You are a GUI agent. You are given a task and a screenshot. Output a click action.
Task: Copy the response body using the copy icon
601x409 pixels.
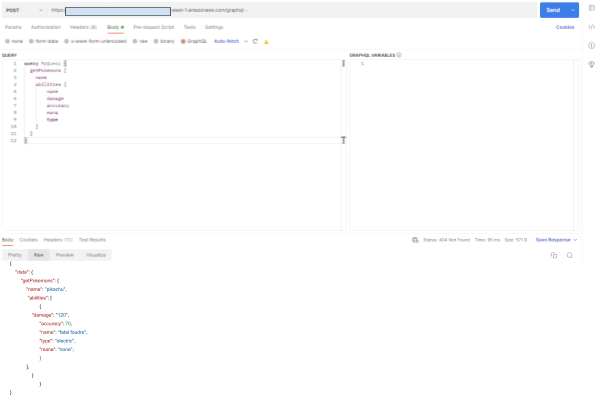point(553,255)
